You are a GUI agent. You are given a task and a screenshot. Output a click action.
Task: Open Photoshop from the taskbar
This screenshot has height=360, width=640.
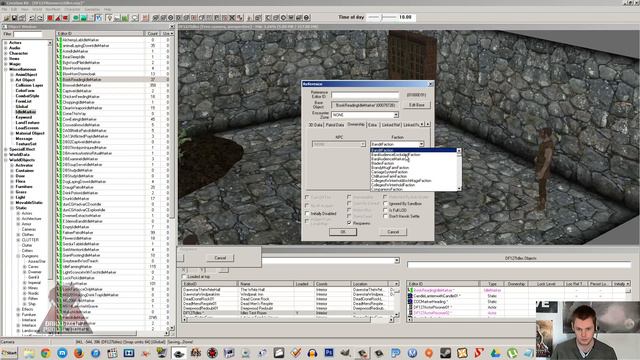click(x=329, y=353)
